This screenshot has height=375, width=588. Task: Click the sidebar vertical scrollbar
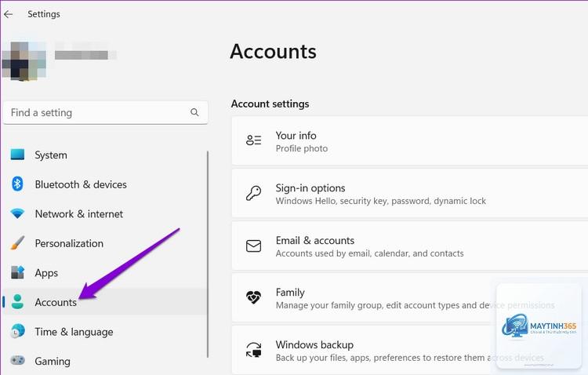[208, 254]
